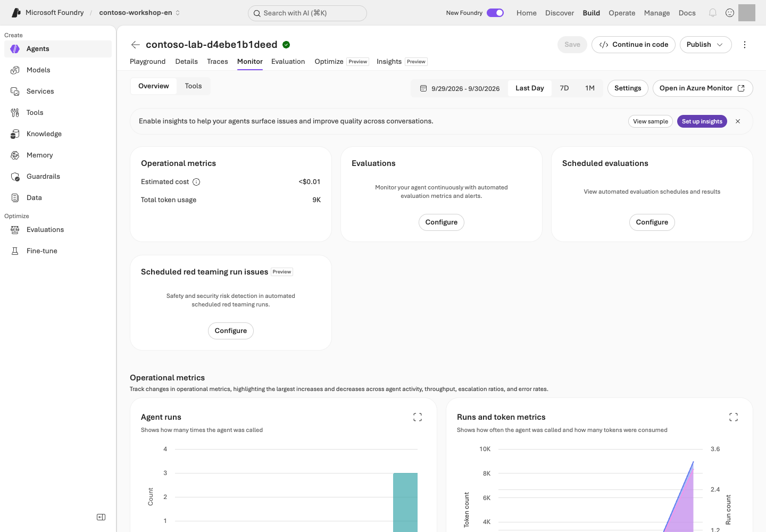766x532 pixels.
Task: Open the contoso-workshop-en project switcher
Action: [140, 13]
